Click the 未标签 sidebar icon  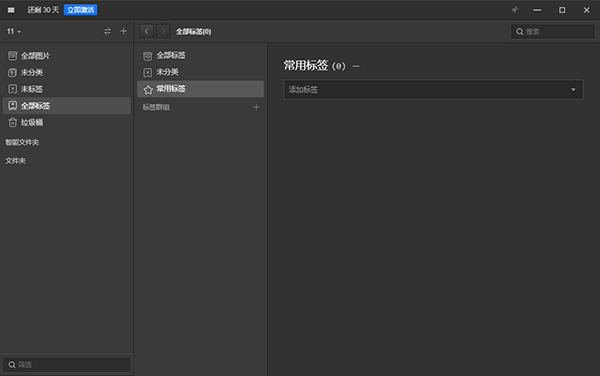pos(13,89)
